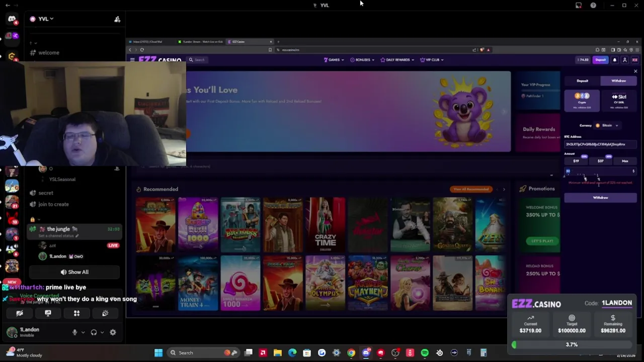
Task: Open the Daily Rewards dropdown menu
Action: 397,60
